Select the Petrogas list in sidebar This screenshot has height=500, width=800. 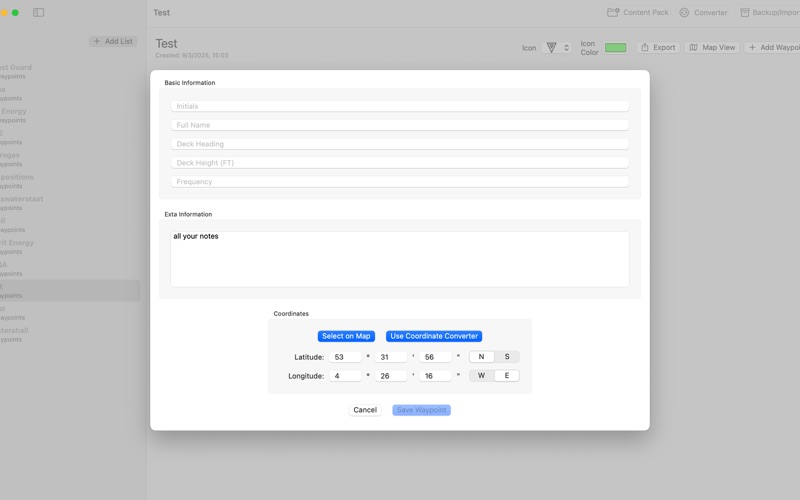point(70,159)
